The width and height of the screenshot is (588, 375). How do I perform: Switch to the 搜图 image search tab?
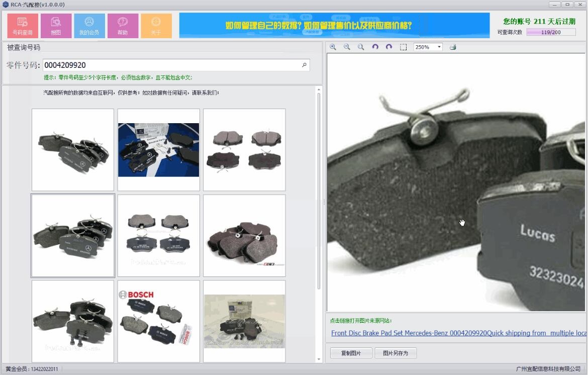click(x=56, y=26)
